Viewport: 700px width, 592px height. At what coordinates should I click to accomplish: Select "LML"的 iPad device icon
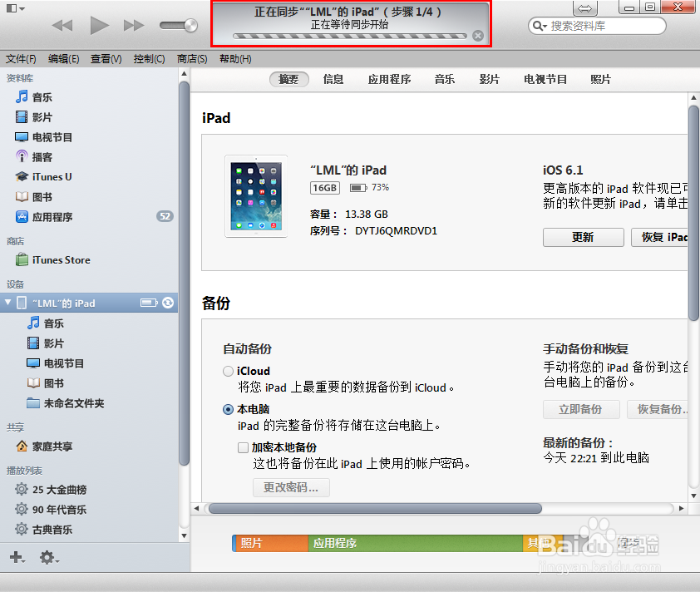22,303
